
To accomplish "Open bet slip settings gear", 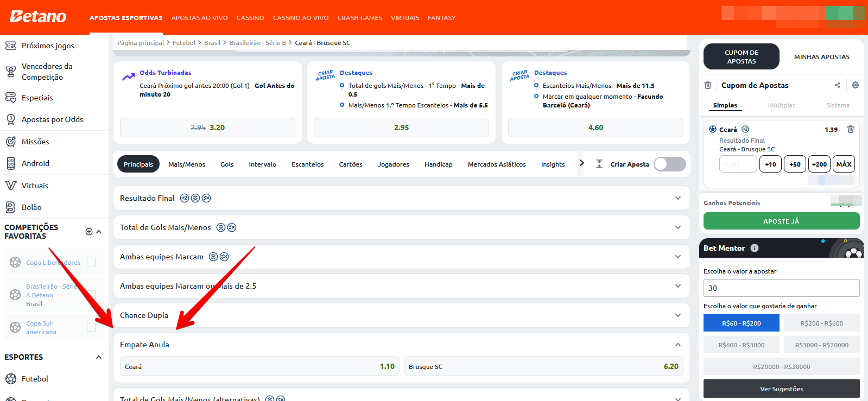I will [x=856, y=85].
